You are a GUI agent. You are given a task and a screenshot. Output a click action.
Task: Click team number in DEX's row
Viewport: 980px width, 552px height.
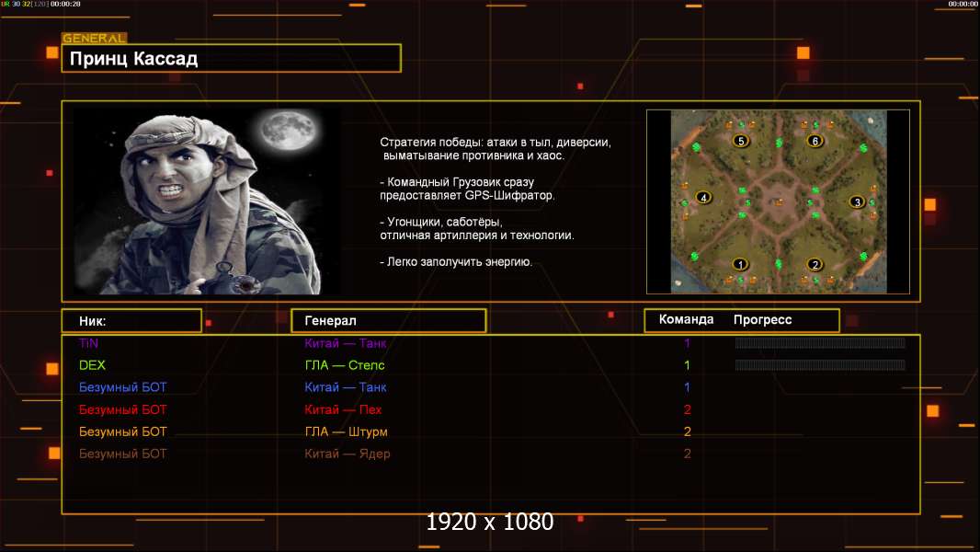coord(687,365)
